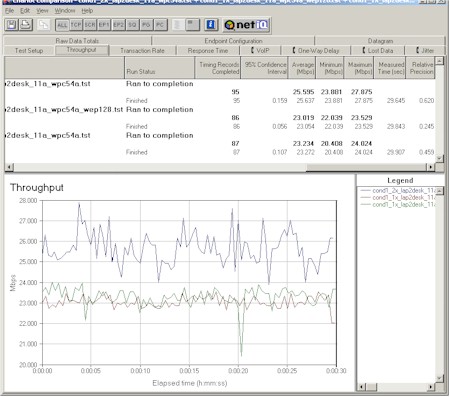The height and width of the screenshot is (397, 450).
Task: Click the NetIQ logo button
Action: coord(246,25)
